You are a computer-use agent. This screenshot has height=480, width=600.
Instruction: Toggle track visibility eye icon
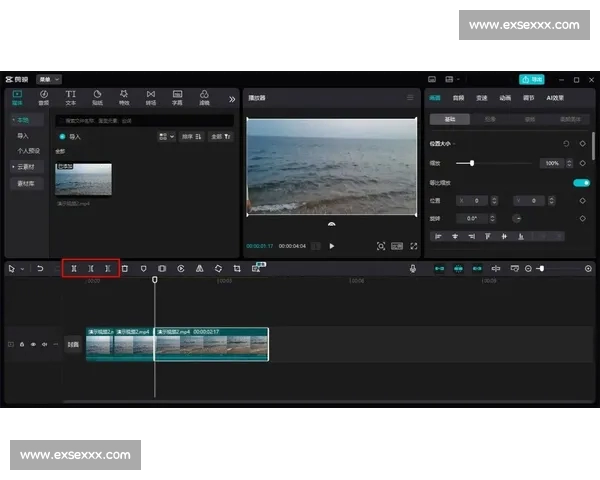coord(33,344)
